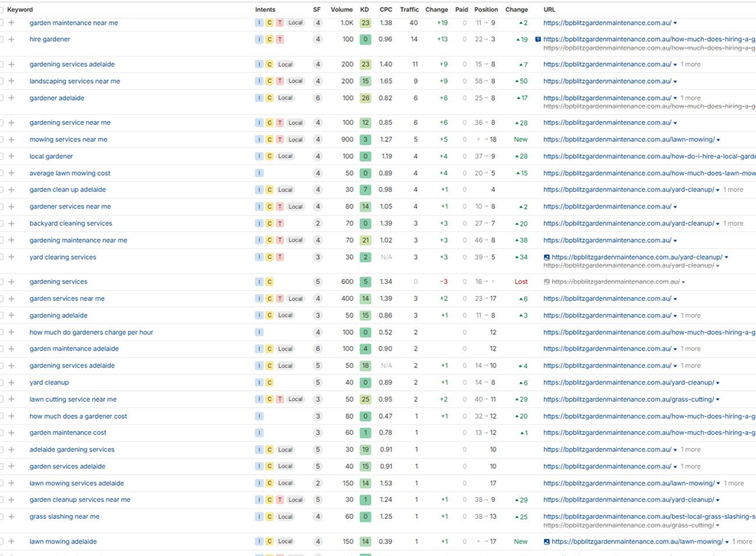Open URL dropdown arrow for 'mowing services near me'
Screen dimensions: 756x556
[719, 140]
